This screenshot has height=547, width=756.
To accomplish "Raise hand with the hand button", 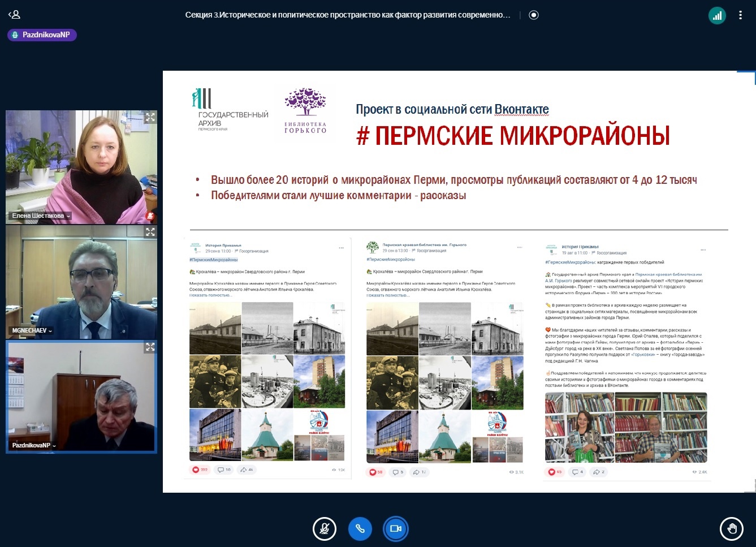I will point(732,529).
